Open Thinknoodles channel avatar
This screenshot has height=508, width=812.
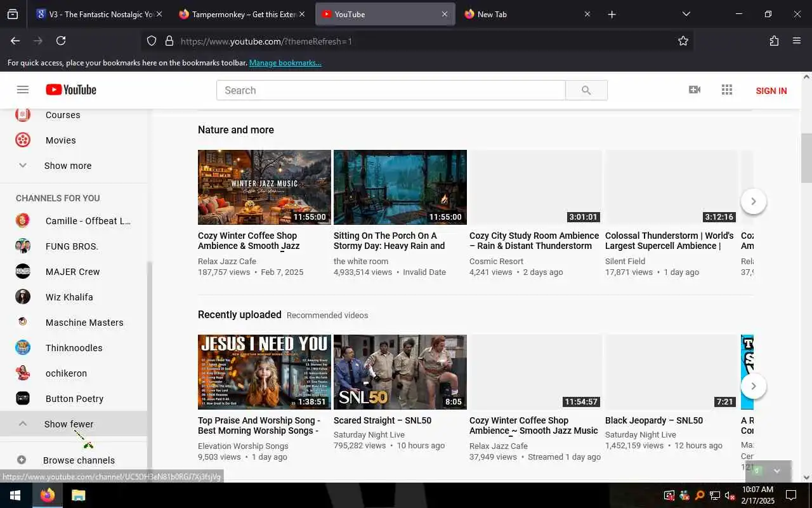coord(23,348)
